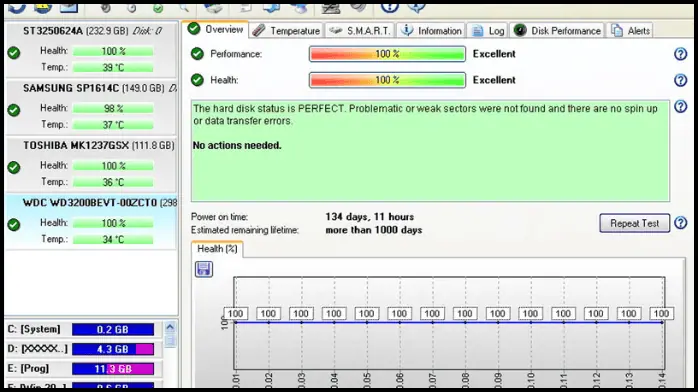Click the C: drive 0.2 GB usage bar
Viewport: 698px width, 392px height.
(113, 329)
